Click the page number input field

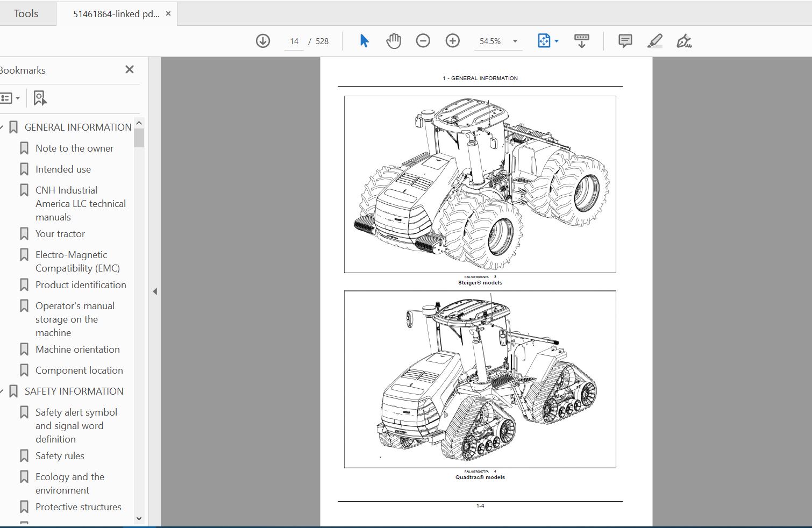coord(294,41)
